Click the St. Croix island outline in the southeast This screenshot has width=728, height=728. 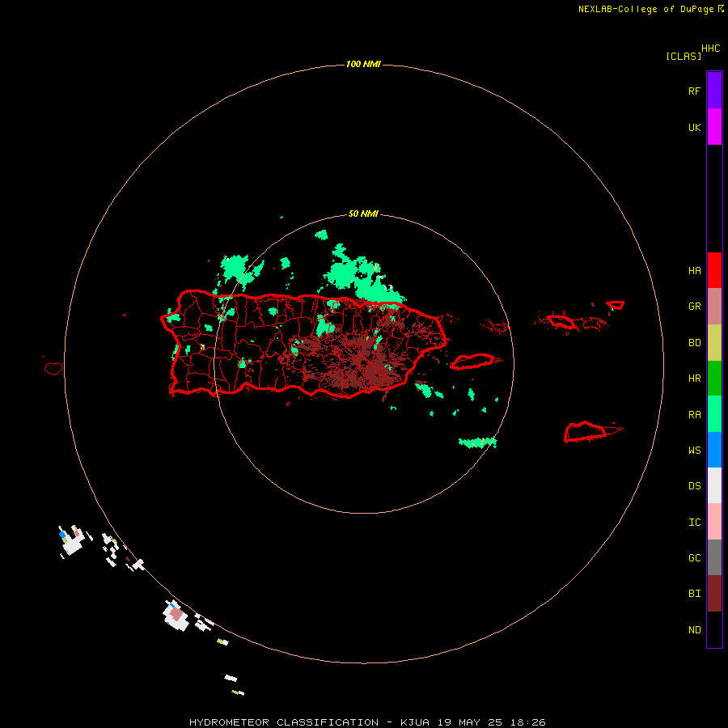pyautogui.click(x=586, y=432)
